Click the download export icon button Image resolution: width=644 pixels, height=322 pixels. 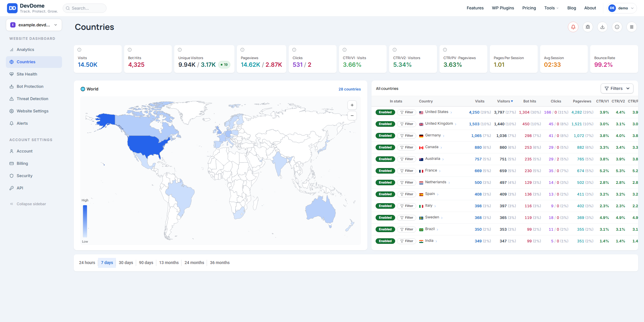tap(602, 27)
